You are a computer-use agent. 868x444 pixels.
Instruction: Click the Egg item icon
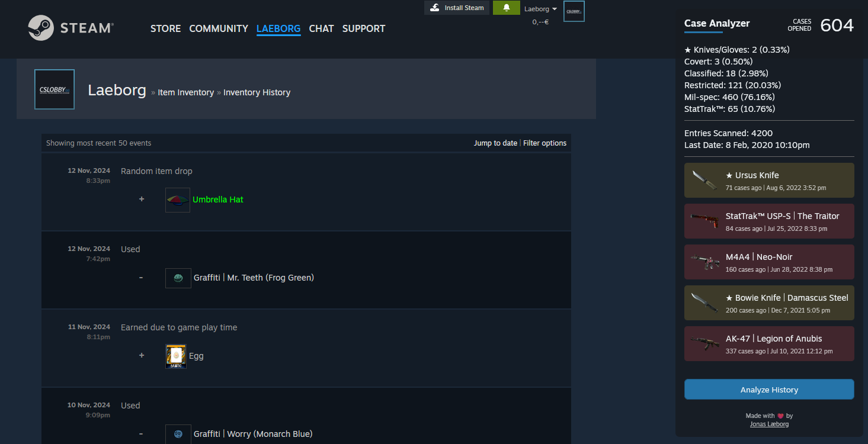(176, 356)
